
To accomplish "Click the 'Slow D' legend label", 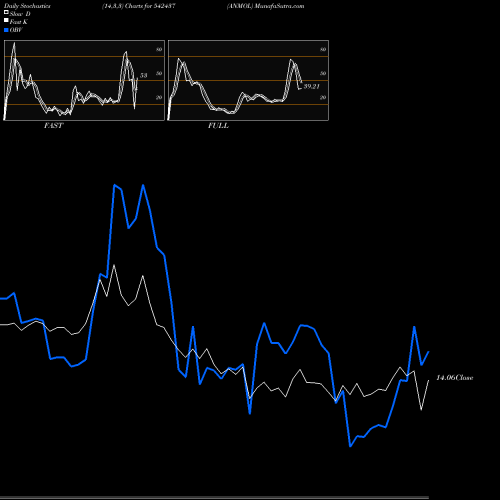I will pos(20,14).
